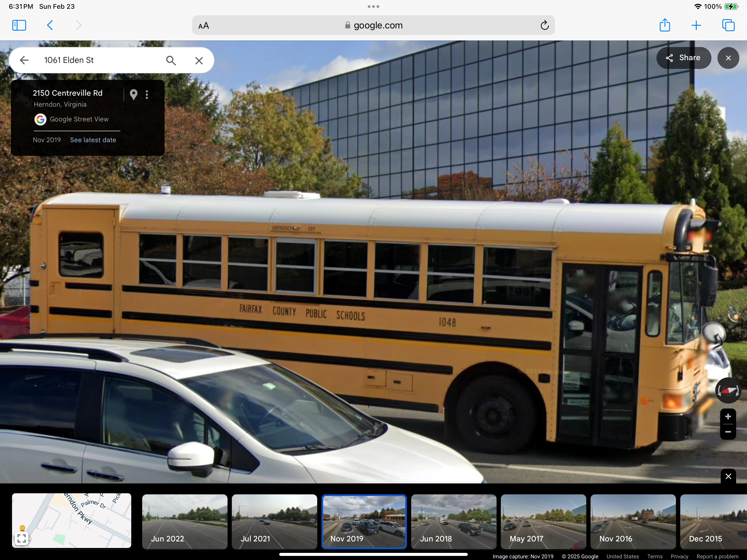747x560 pixels.
Task: Open the AA reader options menu
Action: point(204,26)
